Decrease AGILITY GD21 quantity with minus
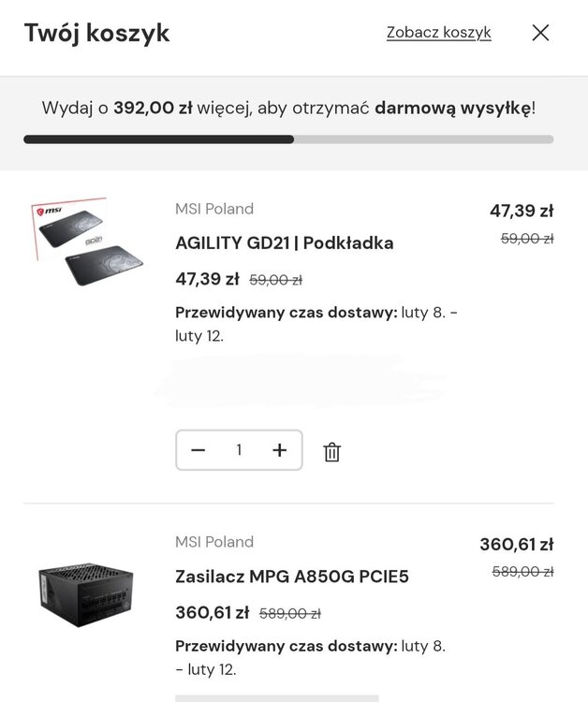 198,450
